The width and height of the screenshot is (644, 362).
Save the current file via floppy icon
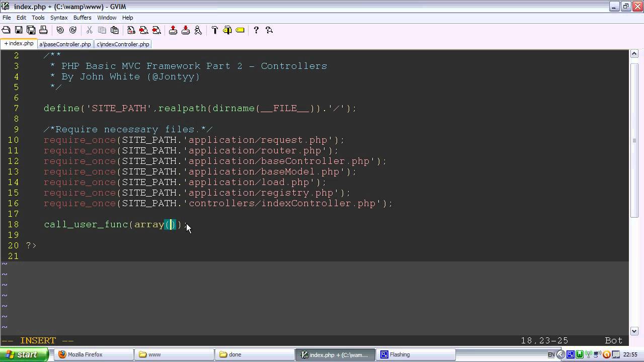pos(19,30)
